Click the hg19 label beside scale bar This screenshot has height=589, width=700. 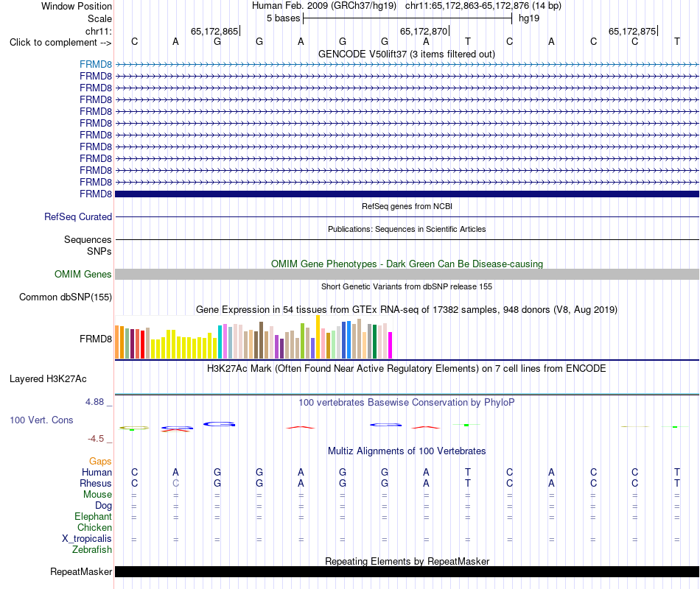pyautogui.click(x=529, y=18)
